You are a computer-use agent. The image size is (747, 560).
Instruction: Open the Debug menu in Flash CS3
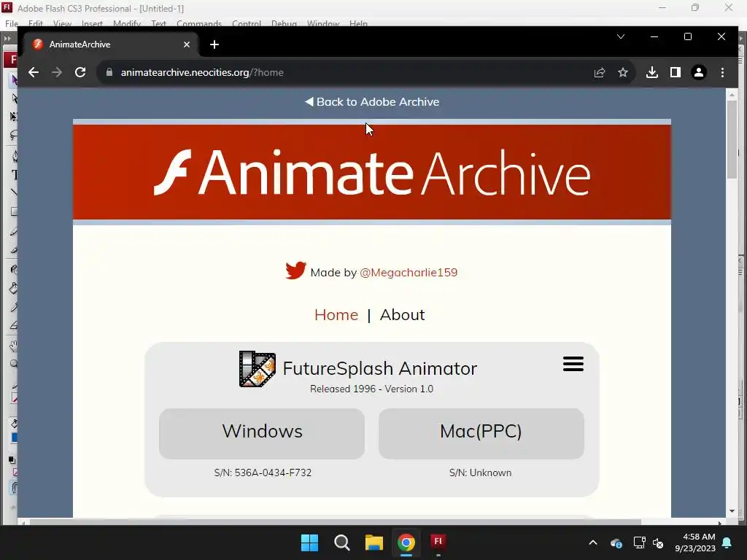tap(284, 23)
